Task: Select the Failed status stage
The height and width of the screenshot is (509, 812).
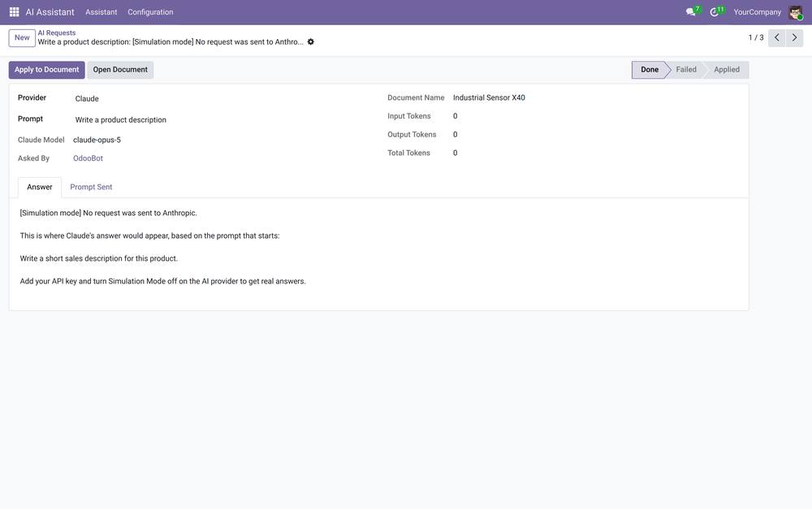Action: (x=685, y=70)
